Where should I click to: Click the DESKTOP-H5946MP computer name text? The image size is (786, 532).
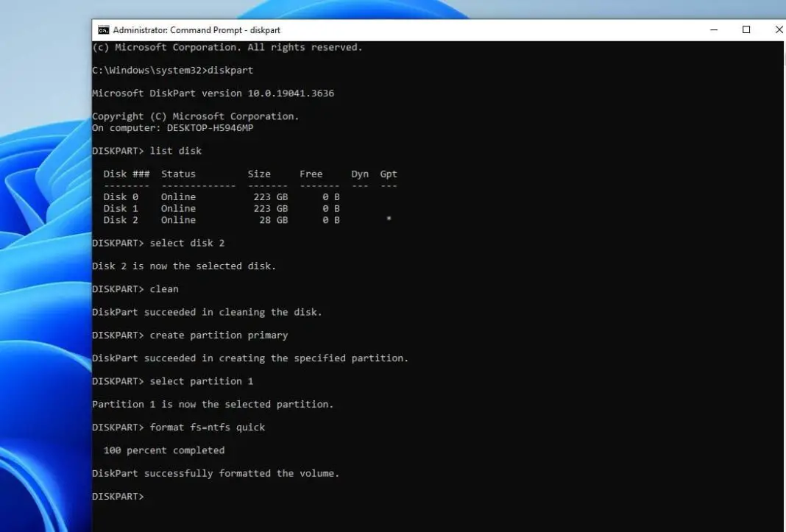pos(208,127)
